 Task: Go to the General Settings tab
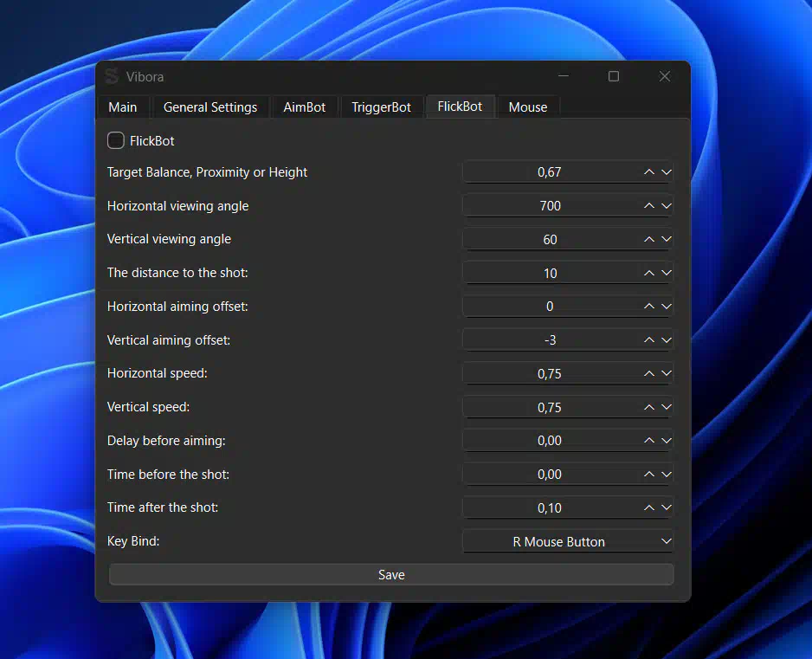[210, 107]
